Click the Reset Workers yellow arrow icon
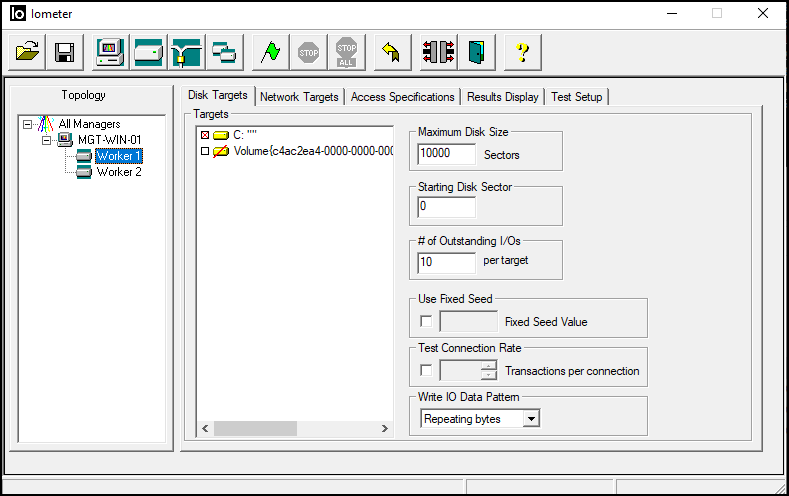 click(x=392, y=52)
